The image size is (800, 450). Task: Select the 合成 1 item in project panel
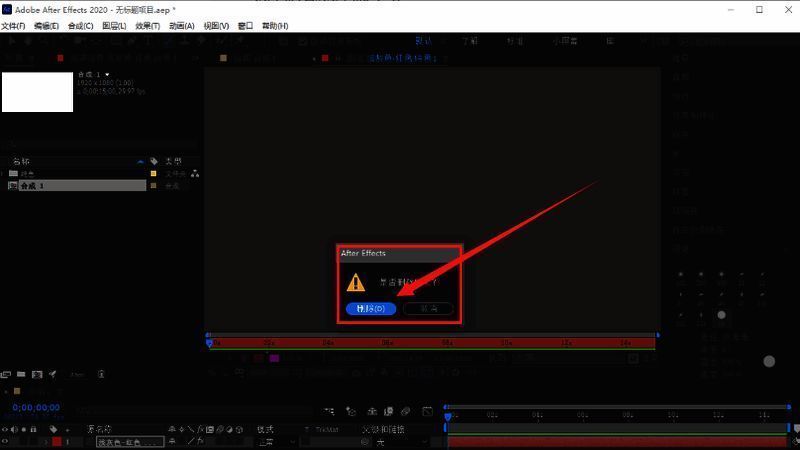(x=78, y=186)
